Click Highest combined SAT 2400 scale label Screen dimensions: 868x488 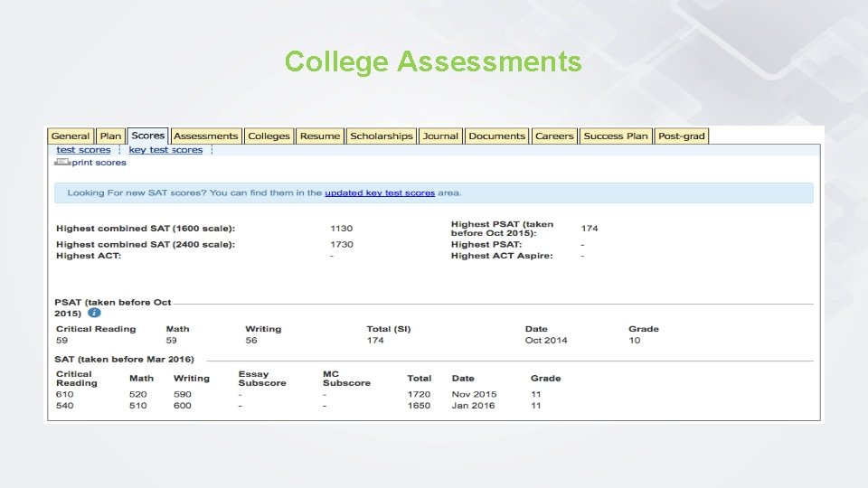click(146, 245)
